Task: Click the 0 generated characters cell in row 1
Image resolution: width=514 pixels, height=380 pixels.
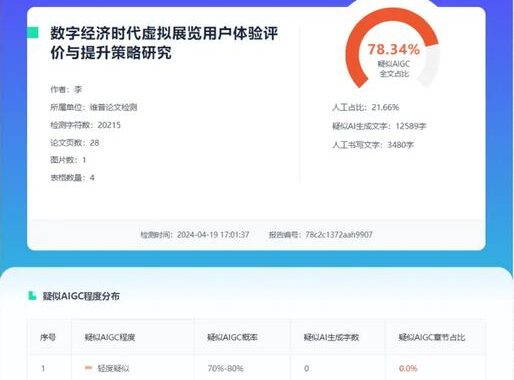Action: 306,368
